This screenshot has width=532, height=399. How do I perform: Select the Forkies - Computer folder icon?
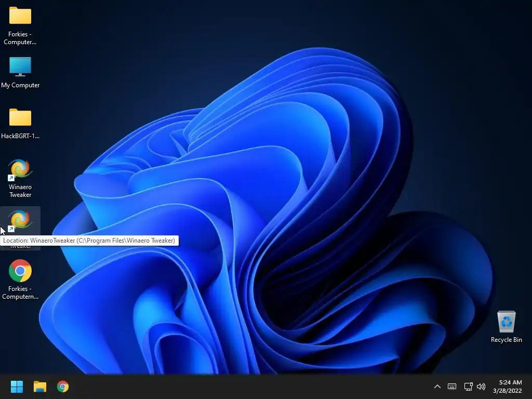pyautogui.click(x=20, y=16)
